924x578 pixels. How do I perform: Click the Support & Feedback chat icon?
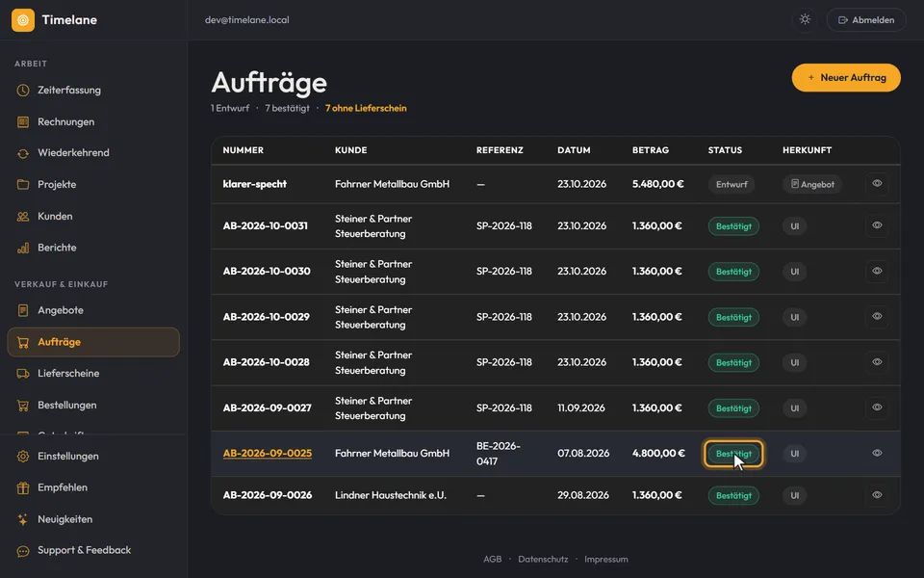tap(23, 551)
